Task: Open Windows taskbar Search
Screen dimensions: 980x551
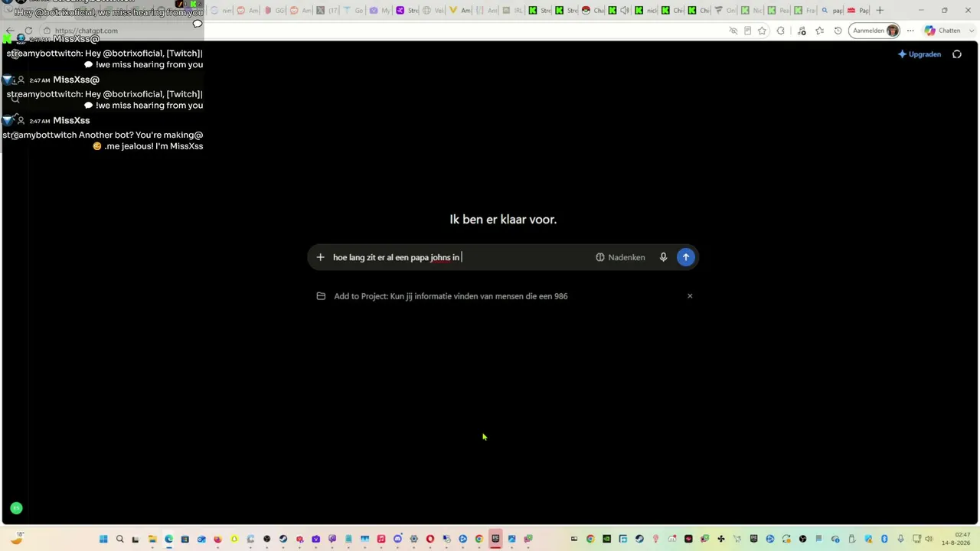Action: point(119,539)
